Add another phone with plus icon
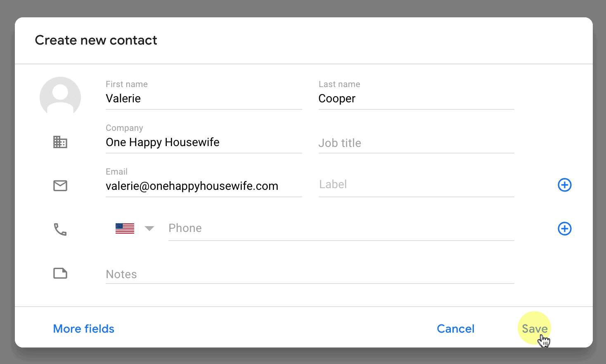 [x=565, y=229]
